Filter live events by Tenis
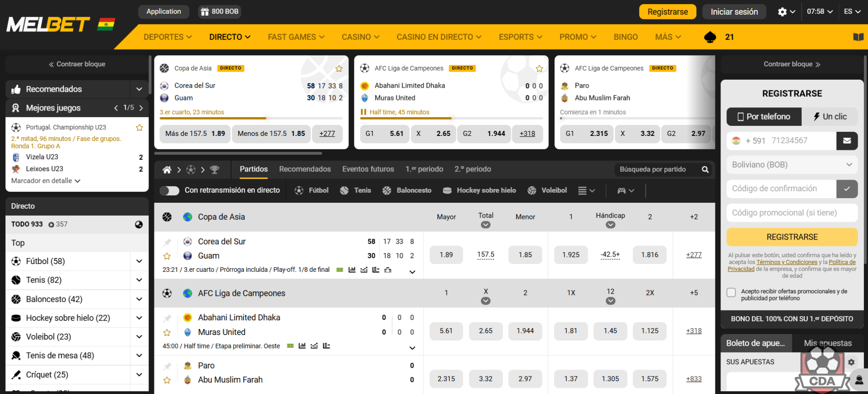This screenshot has height=394, width=868. pos(355,190)
